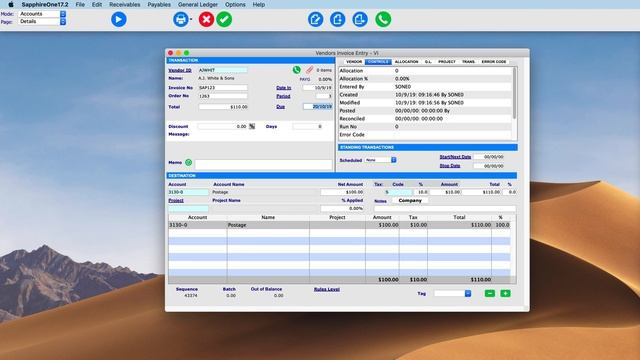Click the Date In link label
Image resolution: width=640 pixels, height=360 pixels.
pos(284,88)
